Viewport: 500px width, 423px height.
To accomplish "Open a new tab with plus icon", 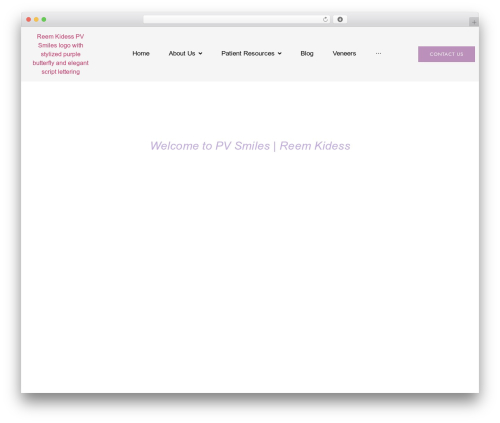I will (474, 22).
